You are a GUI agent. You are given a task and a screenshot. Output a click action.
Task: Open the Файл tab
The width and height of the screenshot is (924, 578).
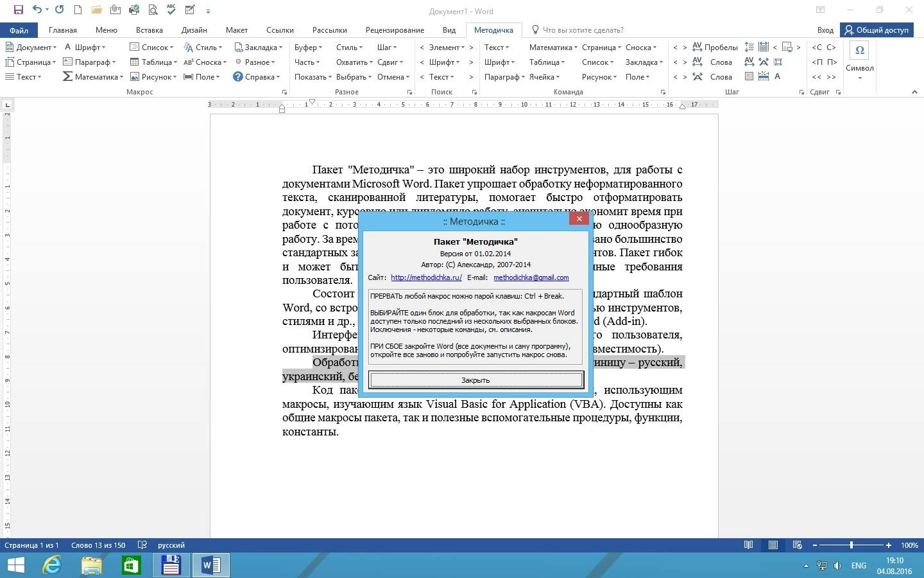pos(19,30)
